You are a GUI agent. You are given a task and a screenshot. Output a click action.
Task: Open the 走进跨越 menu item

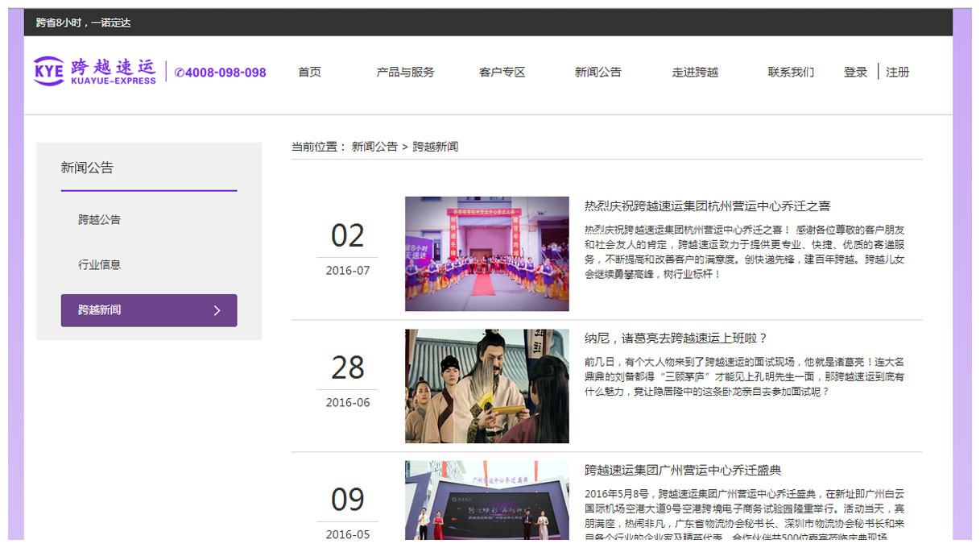tap(695, 72)
